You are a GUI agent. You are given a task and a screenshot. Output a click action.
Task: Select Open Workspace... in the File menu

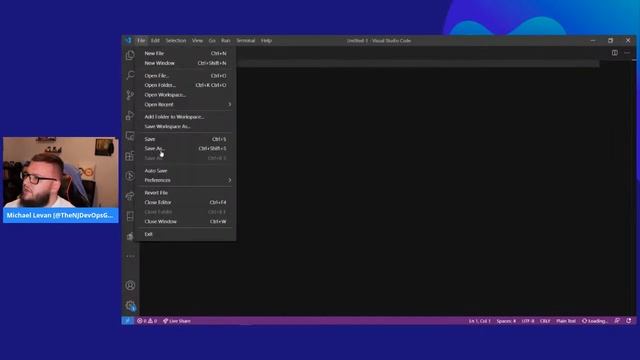(185, 95)
